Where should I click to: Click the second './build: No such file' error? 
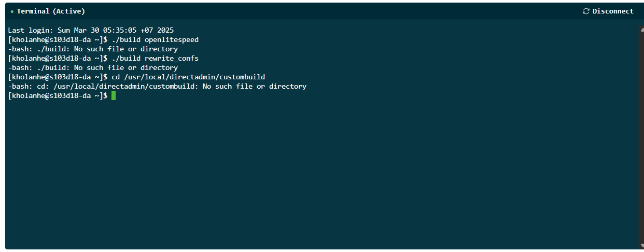coord(93,67)
